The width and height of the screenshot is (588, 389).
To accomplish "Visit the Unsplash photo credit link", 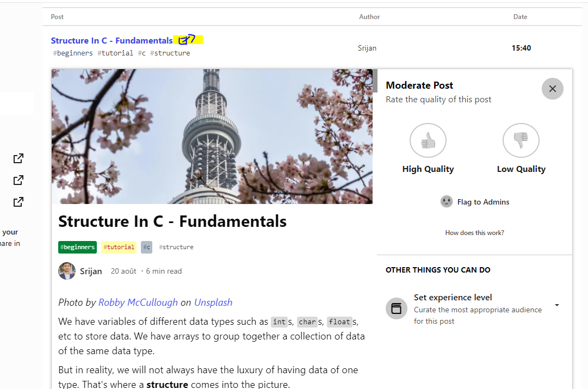I will (x=213, y=302).
